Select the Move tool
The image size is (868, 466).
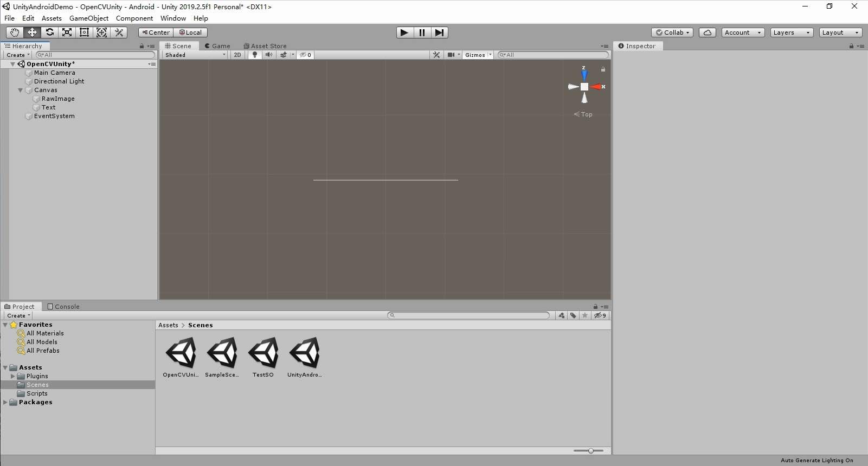(x=32, y=33)
